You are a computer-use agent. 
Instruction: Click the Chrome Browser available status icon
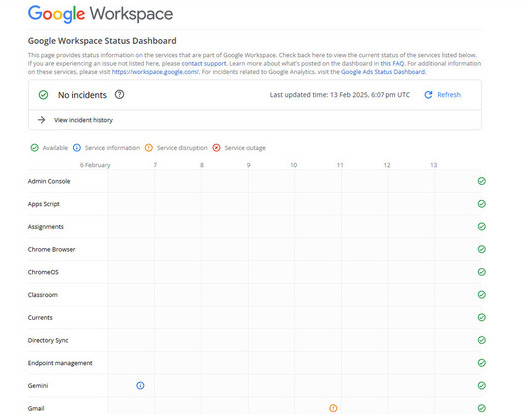click(482, 249)
